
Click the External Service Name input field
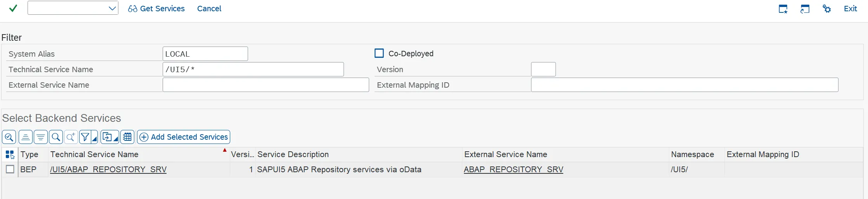tap(266, 85)
